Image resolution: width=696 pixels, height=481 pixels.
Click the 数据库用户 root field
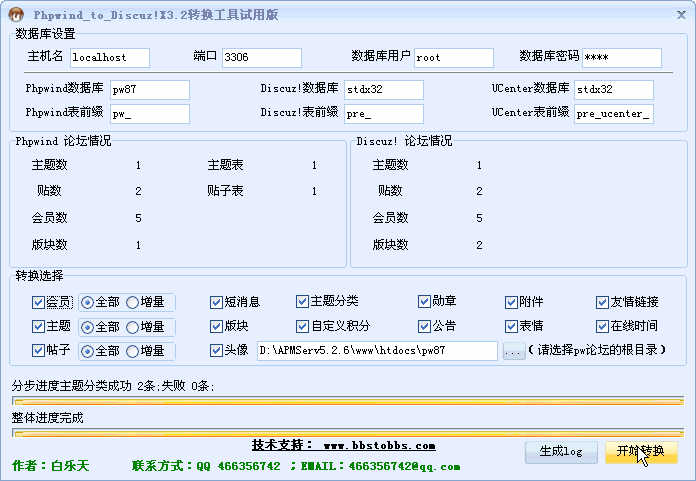tap(454, 58)
